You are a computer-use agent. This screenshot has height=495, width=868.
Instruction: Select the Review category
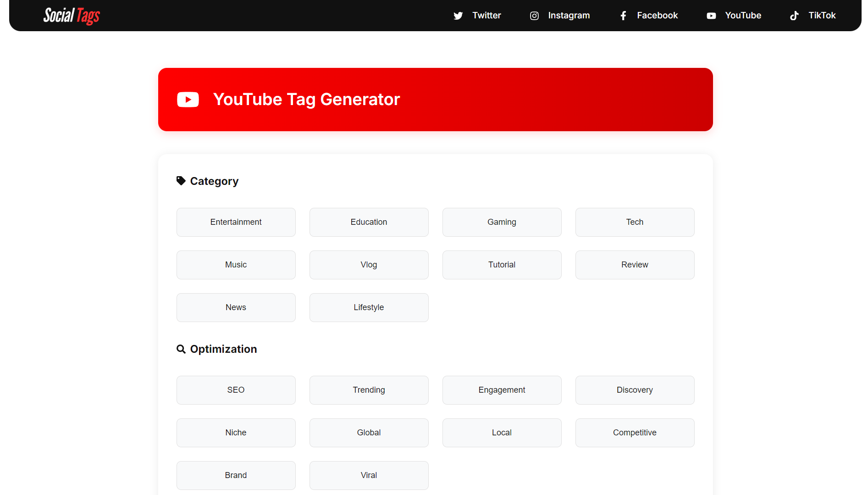point(635,265)
